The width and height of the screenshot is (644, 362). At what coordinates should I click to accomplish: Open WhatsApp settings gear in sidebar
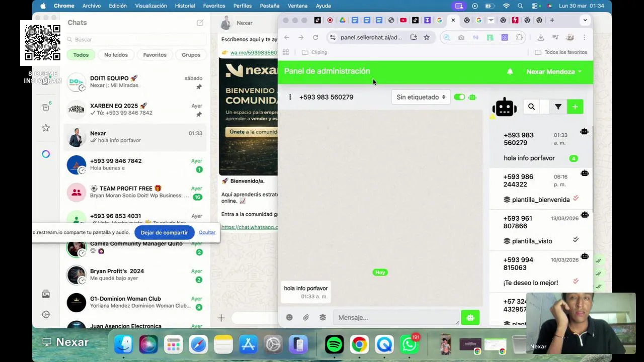click(x=46, y=314)
